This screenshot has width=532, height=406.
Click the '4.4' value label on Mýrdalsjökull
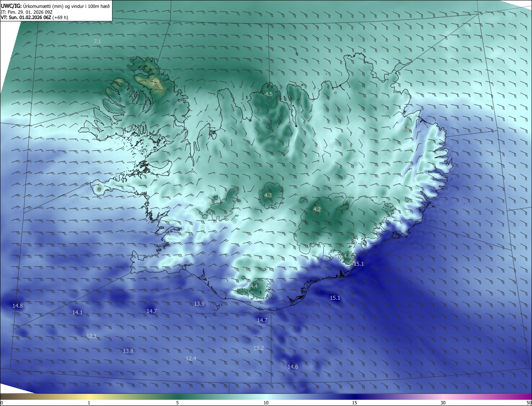click(254, 286)
